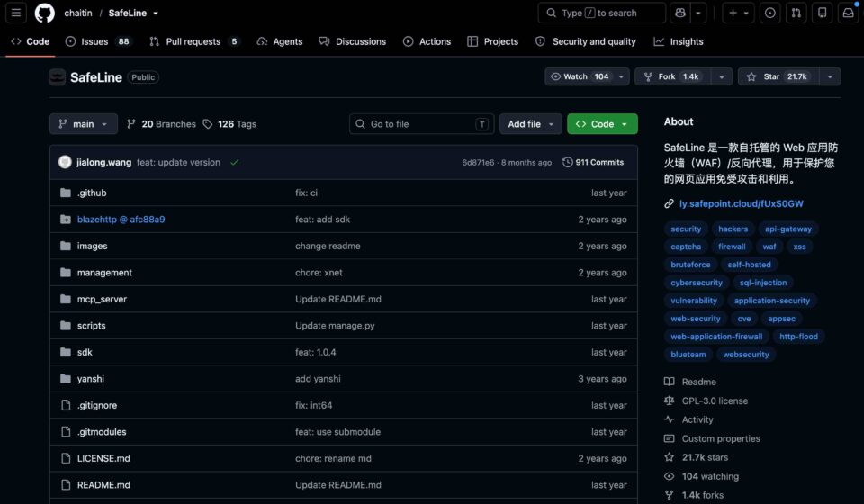Switch to the Actions tab
This screenshot has width=864, height=504.
click(427, 41)
